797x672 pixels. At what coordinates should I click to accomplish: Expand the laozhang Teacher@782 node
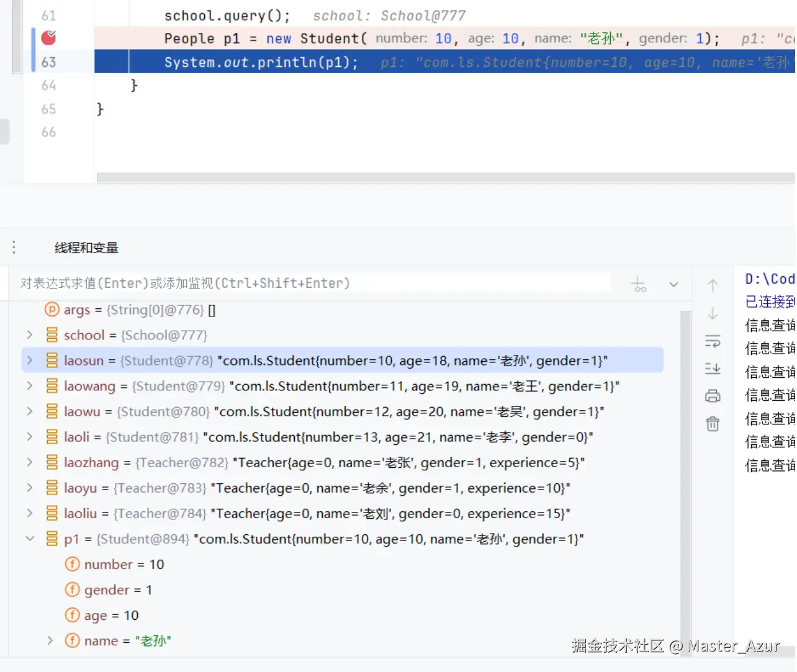pyautogui.click(x=29, y=462)
